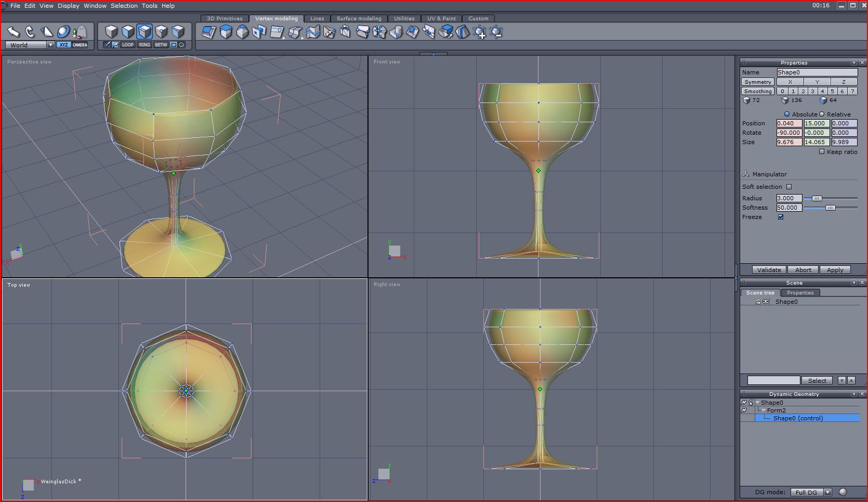Collapse the Form2 tree node

point(764,410)
